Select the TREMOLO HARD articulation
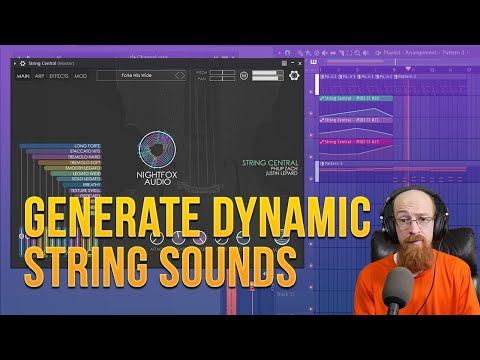This screenshot has width=480, height=360. [x=66, y=157]
